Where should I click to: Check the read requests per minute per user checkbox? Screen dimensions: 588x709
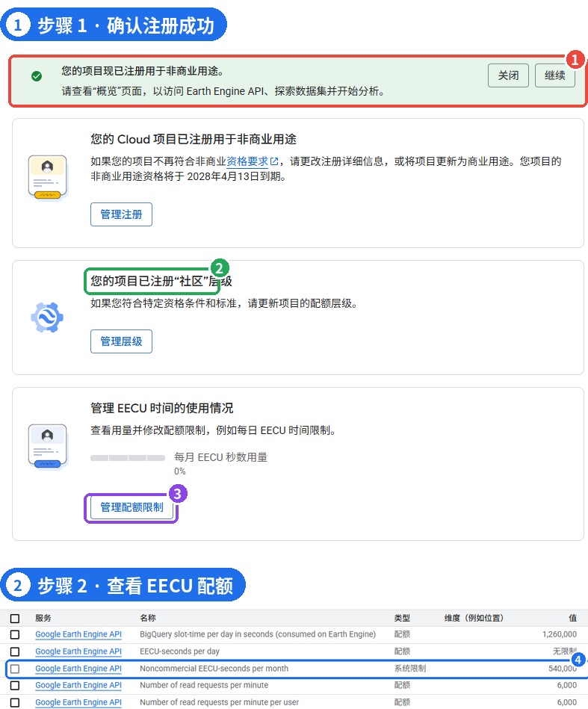[15, 703]
